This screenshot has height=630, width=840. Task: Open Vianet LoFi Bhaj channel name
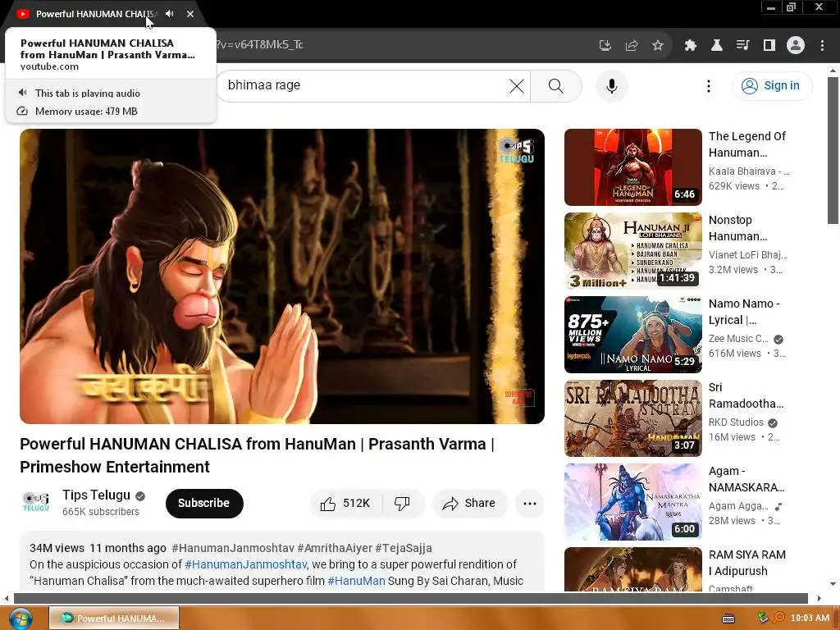pos(748,254)
